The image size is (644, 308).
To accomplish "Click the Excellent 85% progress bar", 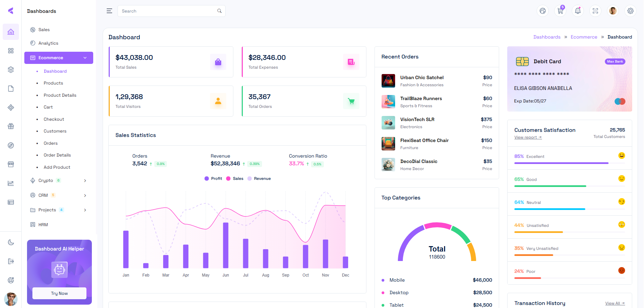I will coord(569,163).
